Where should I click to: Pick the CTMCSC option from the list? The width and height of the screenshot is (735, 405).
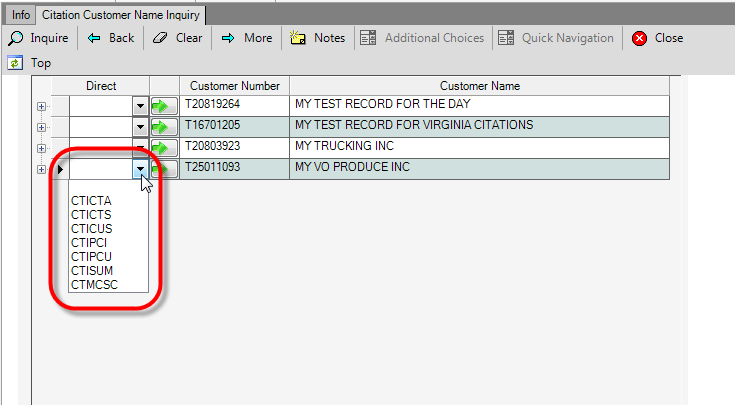tap(94, 285)
